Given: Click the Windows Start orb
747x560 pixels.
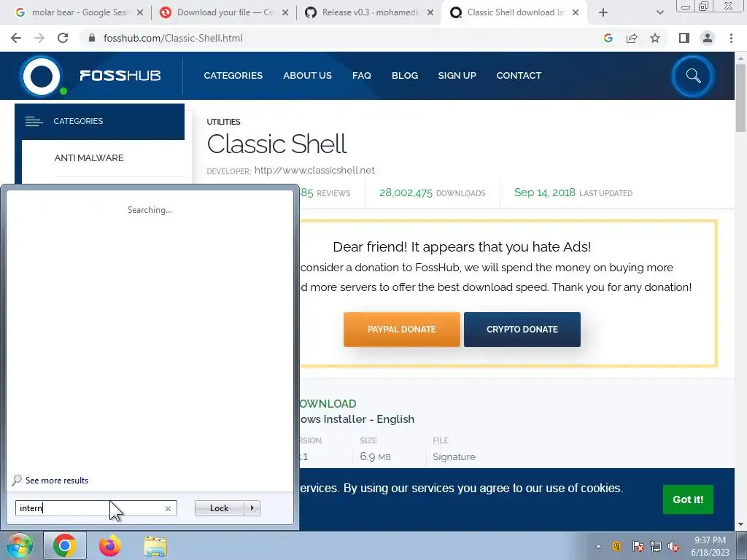Looking at the screenshot, I should 19,545.
